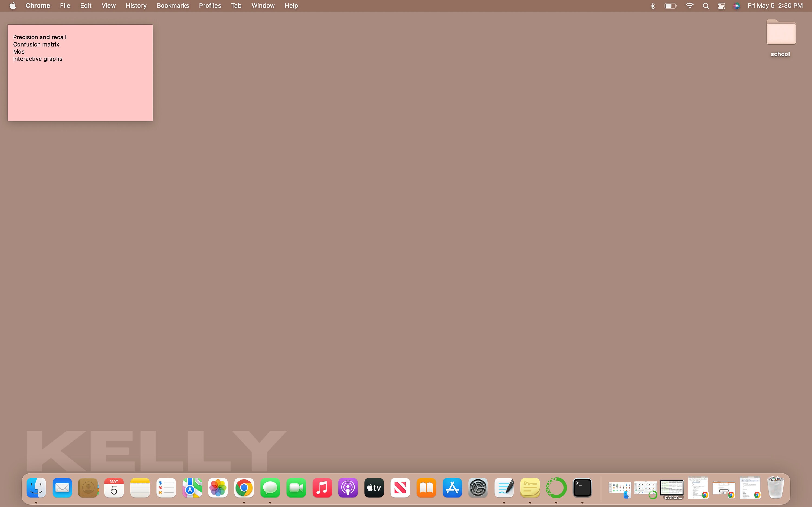Open Mail from the Dock
Screen dimensions: 812x507
(62, 488)
